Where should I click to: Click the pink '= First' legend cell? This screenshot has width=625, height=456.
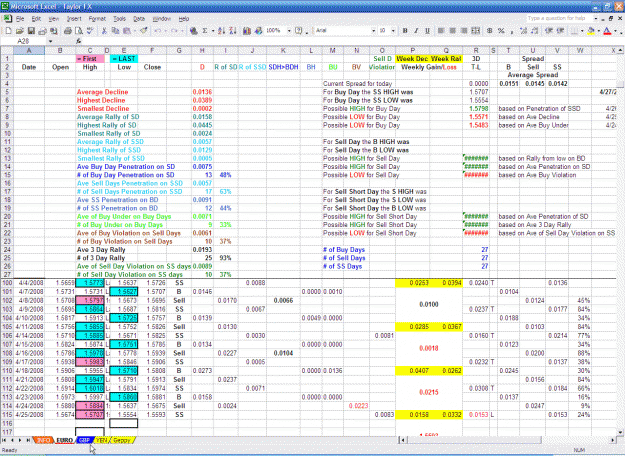click(90, 59)
